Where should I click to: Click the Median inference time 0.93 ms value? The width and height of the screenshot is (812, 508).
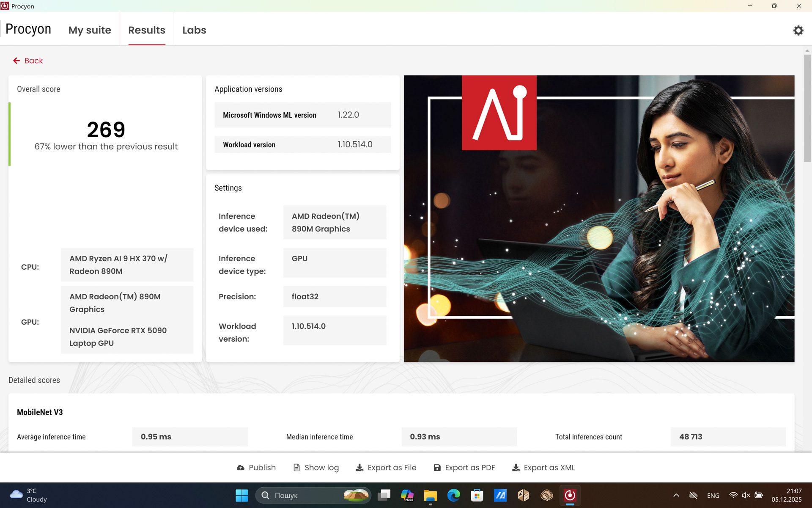459,436
